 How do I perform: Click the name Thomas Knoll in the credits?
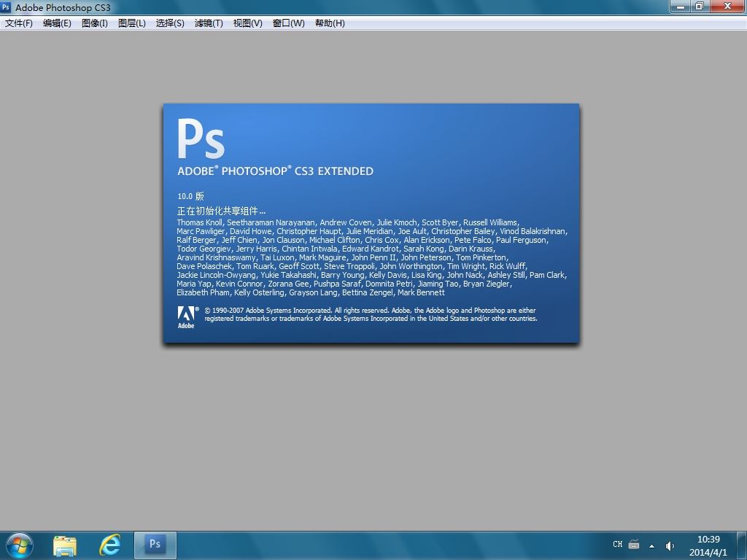coord(200,222)
